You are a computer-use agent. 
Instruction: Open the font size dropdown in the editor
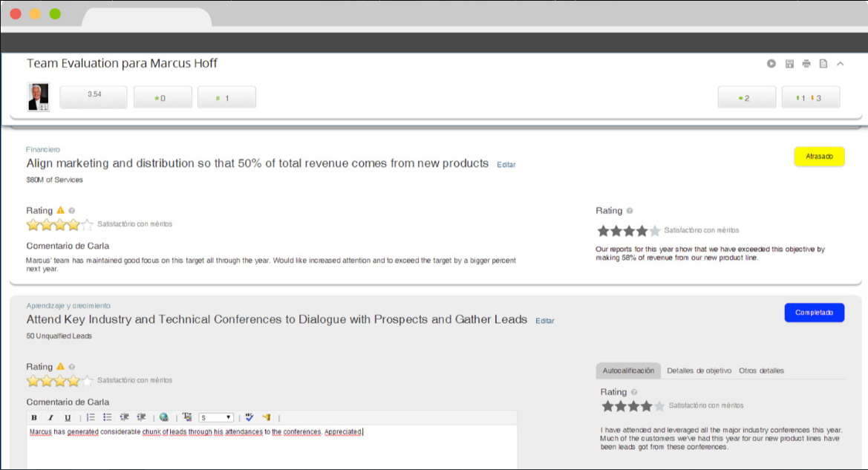216,417
